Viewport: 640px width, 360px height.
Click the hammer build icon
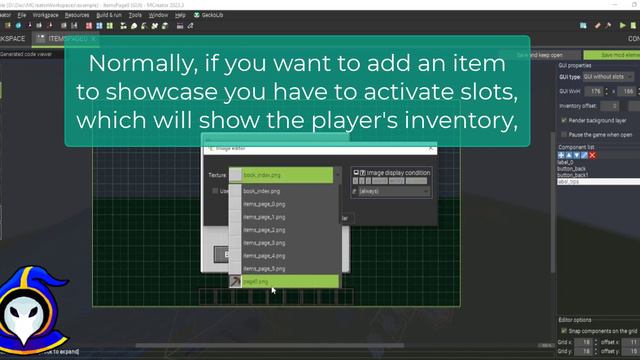point(608,25)
